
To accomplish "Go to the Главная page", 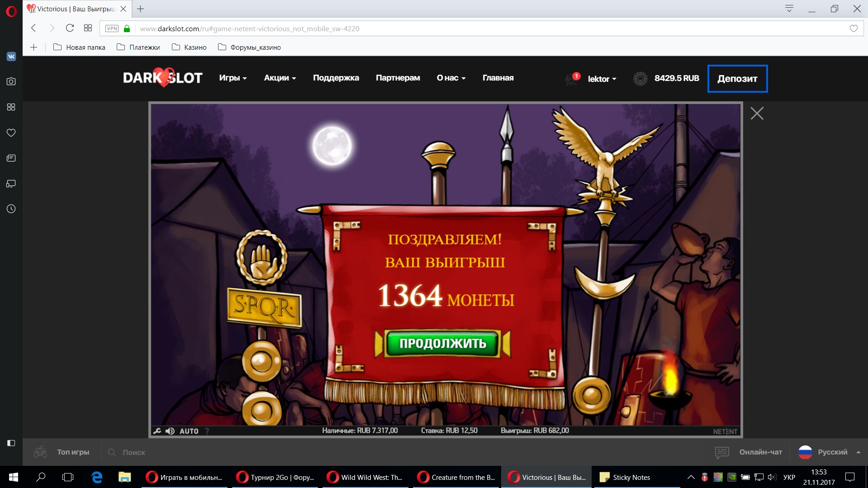I will [498, 78].
